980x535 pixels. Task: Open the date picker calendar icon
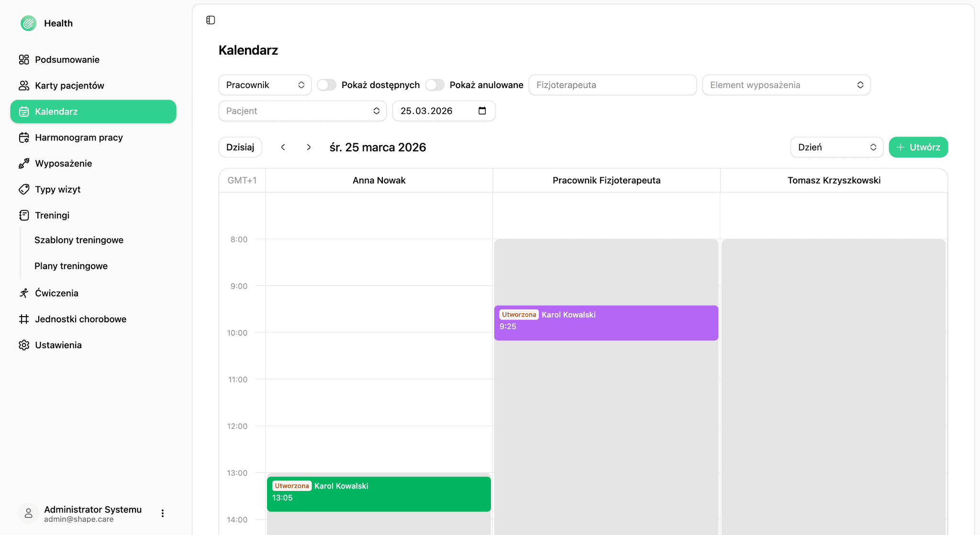click(482, 111)
